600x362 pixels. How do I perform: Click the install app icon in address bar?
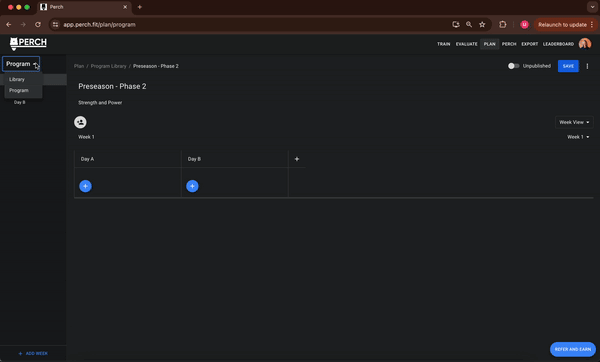coord(456,24)
